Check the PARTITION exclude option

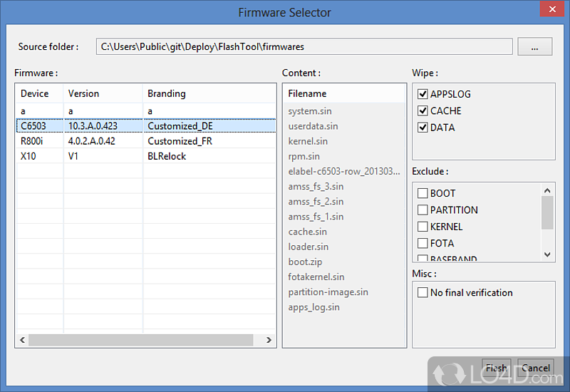423,210
